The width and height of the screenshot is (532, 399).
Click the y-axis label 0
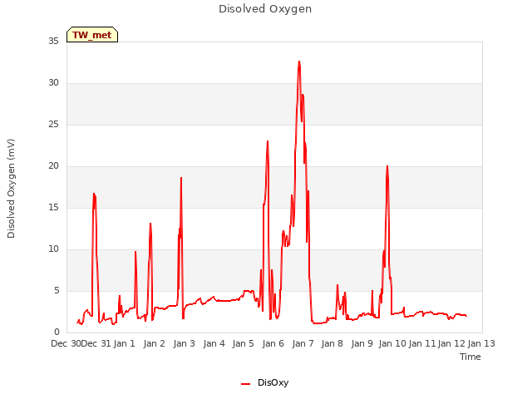click(57, 332)
